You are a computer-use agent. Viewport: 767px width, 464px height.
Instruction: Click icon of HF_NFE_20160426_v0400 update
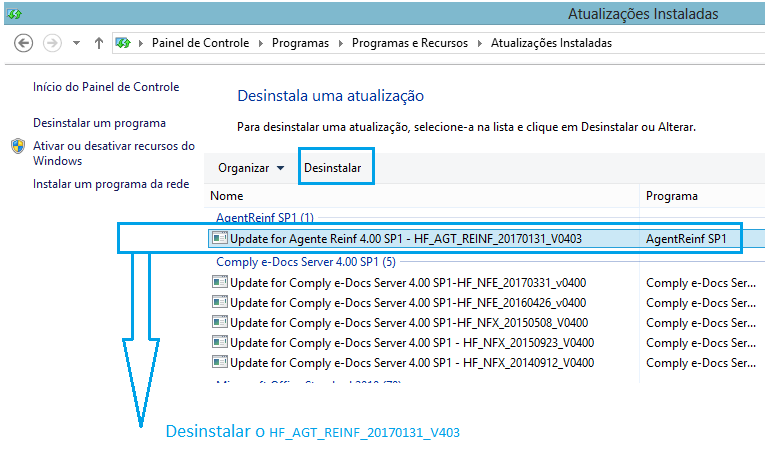[220, 302]
